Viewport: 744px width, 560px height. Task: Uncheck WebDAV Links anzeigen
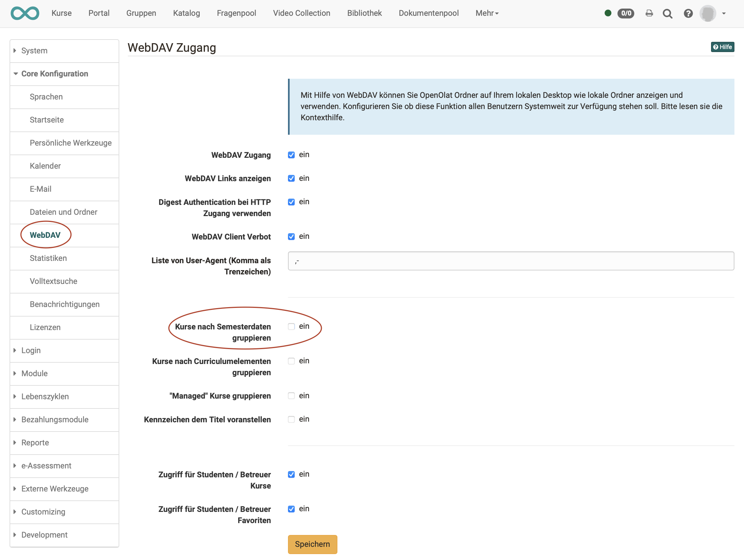291,179
